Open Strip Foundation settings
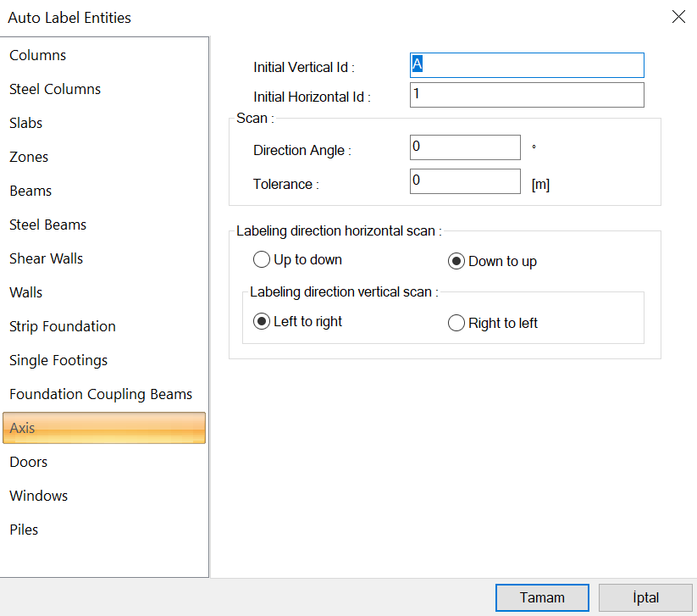Viewport: 697px width, 616px height. pyautogui.click(x=63, y=327)
